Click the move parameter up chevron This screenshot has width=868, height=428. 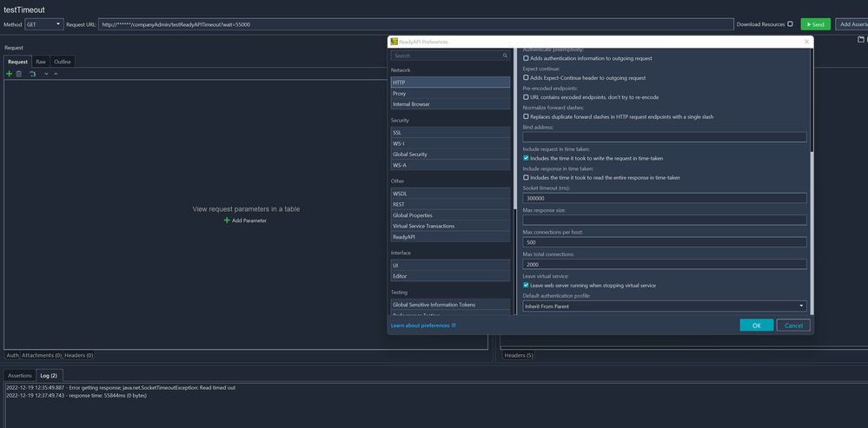click(x=56, y=74)
